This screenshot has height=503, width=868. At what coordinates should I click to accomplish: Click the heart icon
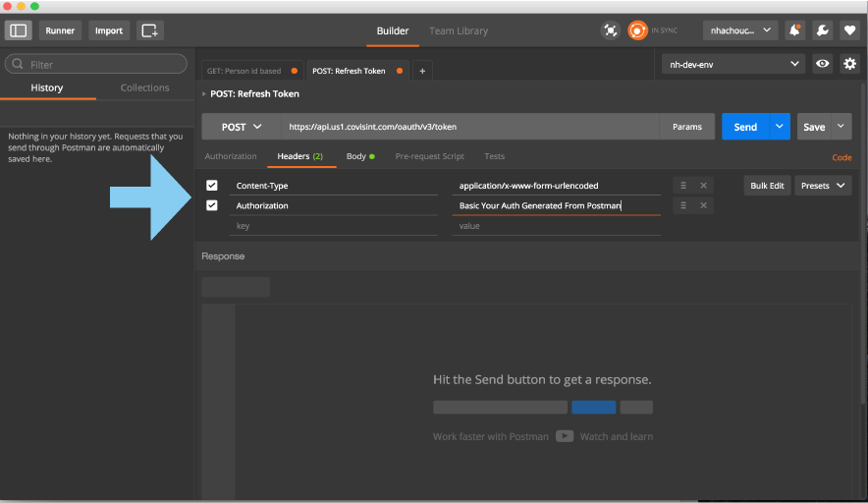point(849,30)
